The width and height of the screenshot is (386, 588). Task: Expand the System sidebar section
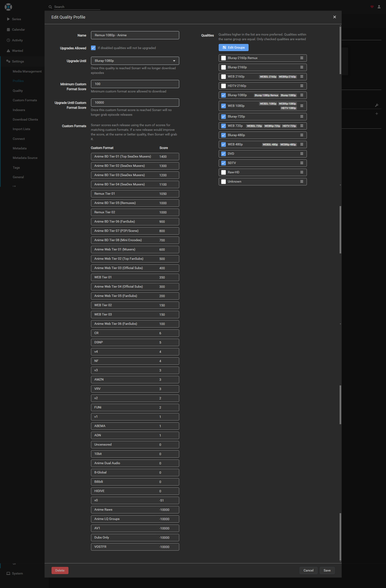17,573
